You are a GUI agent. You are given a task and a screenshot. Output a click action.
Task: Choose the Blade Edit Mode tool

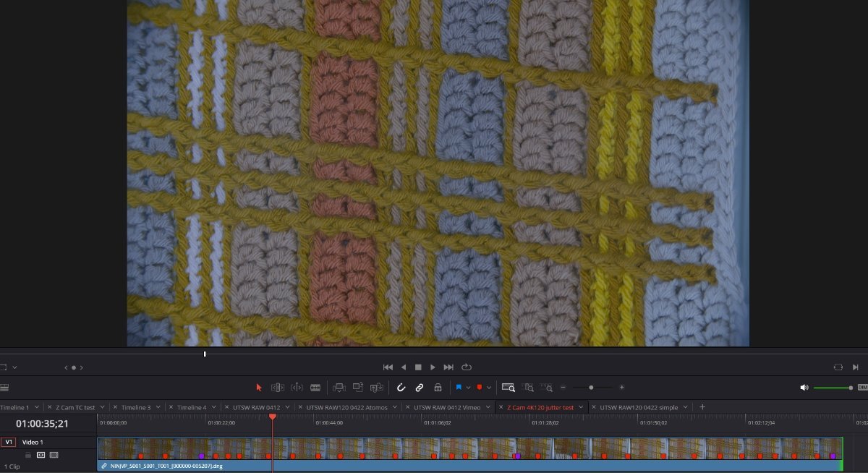pos(315,388)
